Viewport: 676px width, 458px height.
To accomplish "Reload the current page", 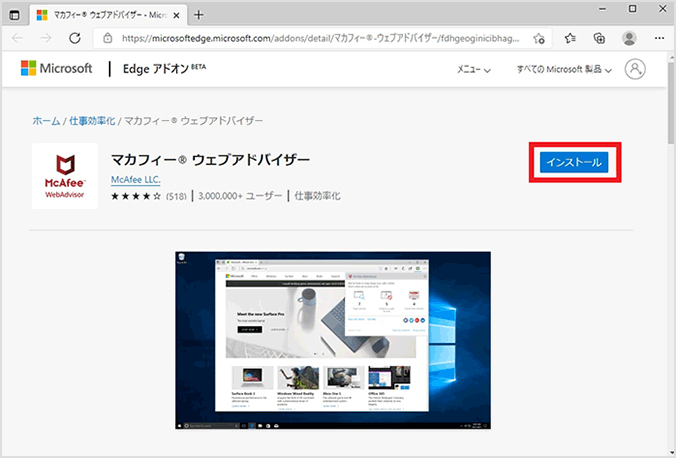I will [75, 38].
